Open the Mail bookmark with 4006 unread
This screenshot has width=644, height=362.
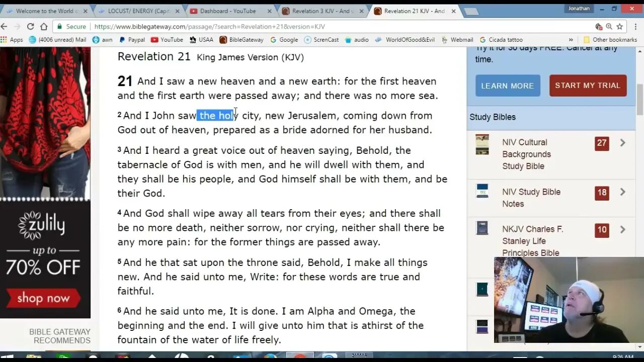tap(57, 40)
